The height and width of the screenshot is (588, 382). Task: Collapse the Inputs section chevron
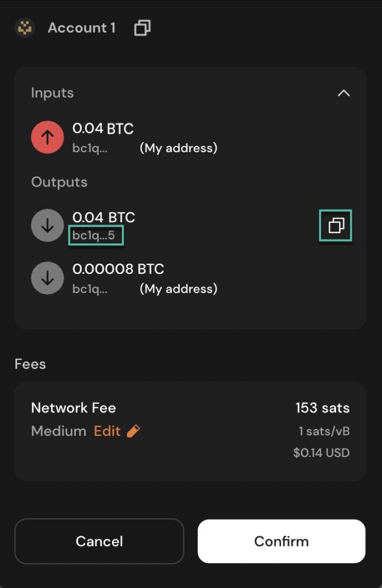point(344,93)
